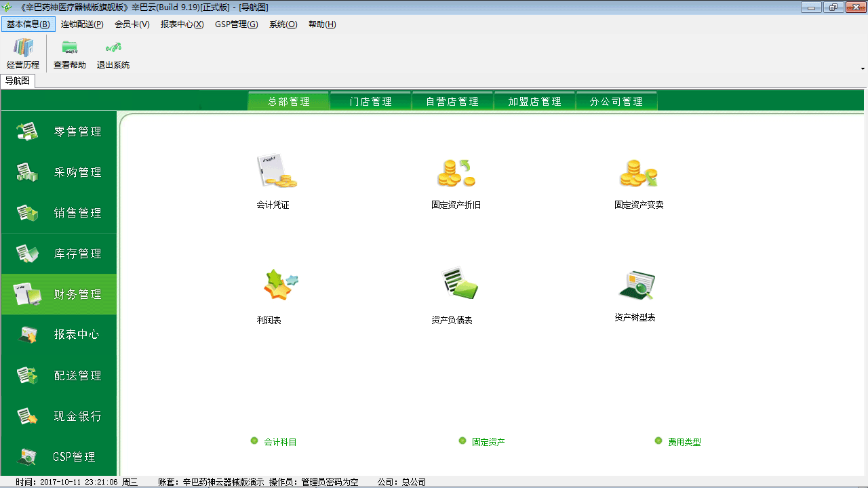Click the 退出系统 toolbar icon
The width and height of the screenshot is (868, 488).
(113, 47)
